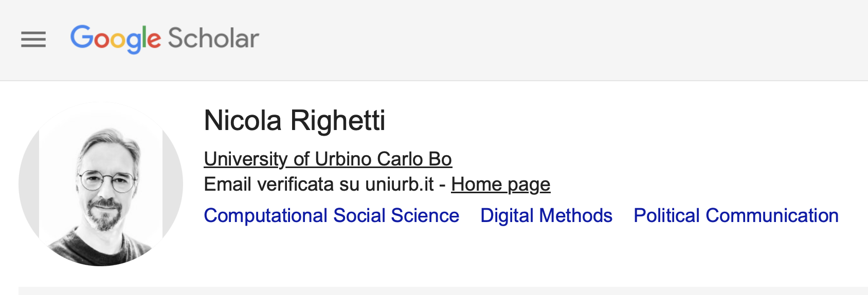Open the hamburger navigation menu
The height and width of the screenshot is (295, 868).
[33, 39]
